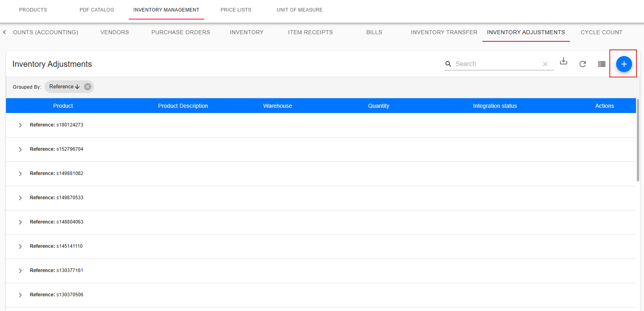This screenshot has height=311, width=644.
Task: Expand the Reference s145141110 group
Action: point(20,247)
